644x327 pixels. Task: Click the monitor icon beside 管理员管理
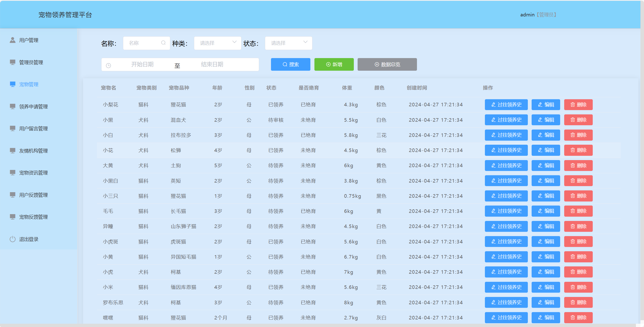[x=12, y=62]
